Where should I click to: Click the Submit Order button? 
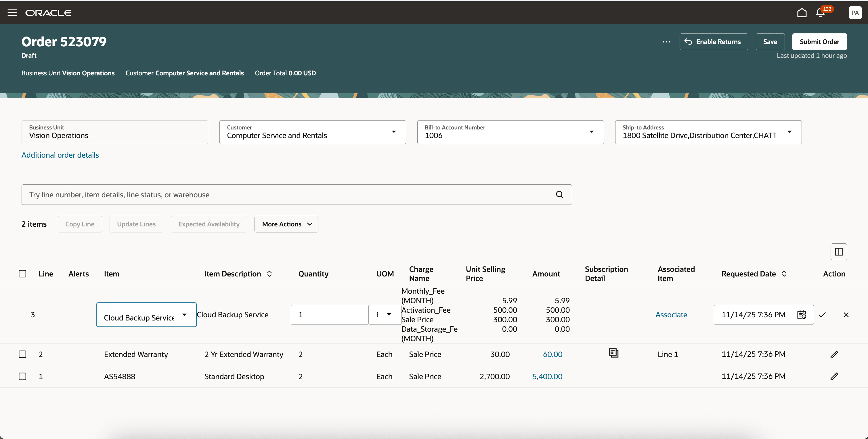click(x=819, y=42)
